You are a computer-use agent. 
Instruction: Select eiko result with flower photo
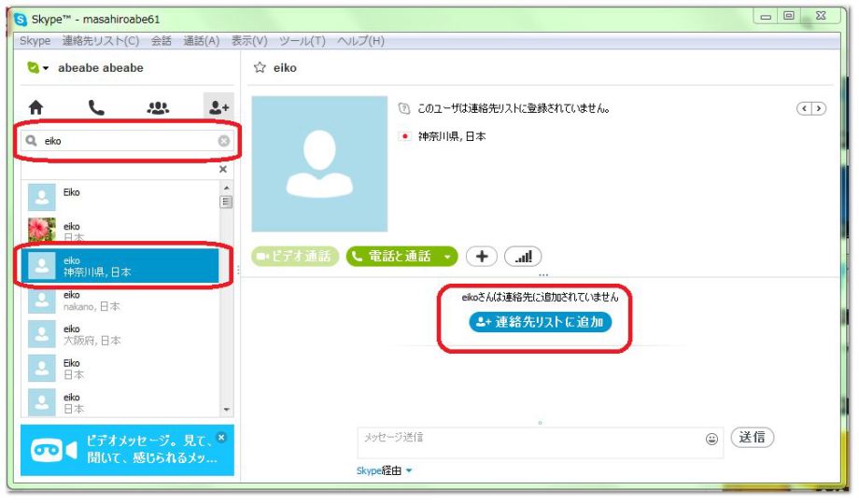pos(120,231)
